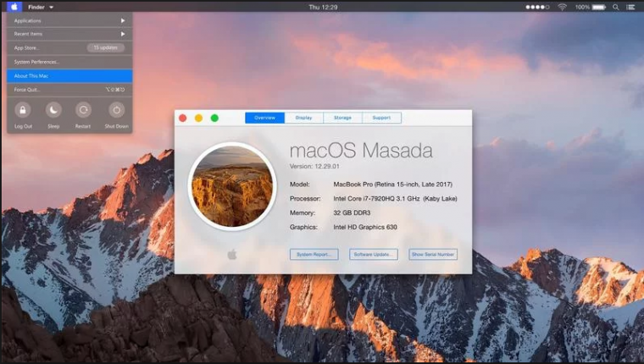The image size is (644, 364).
Task: Switch to the Storage tab
Action: [342, 118]
